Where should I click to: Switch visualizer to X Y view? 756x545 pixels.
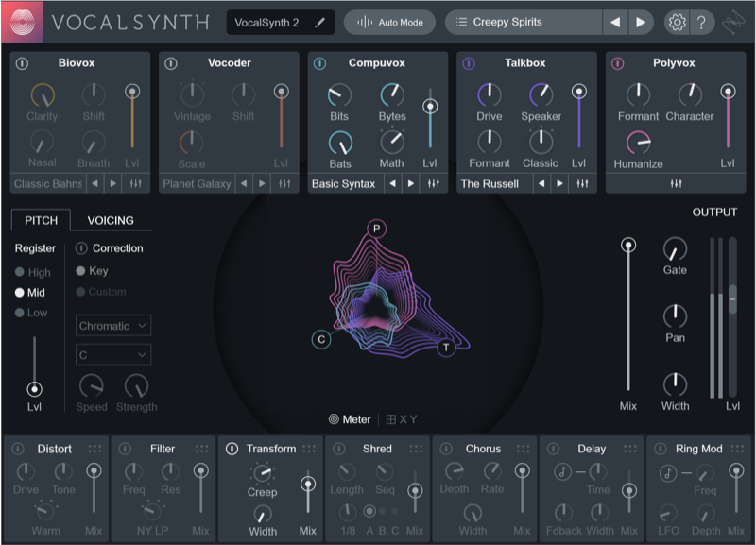(x=401, y=419)
